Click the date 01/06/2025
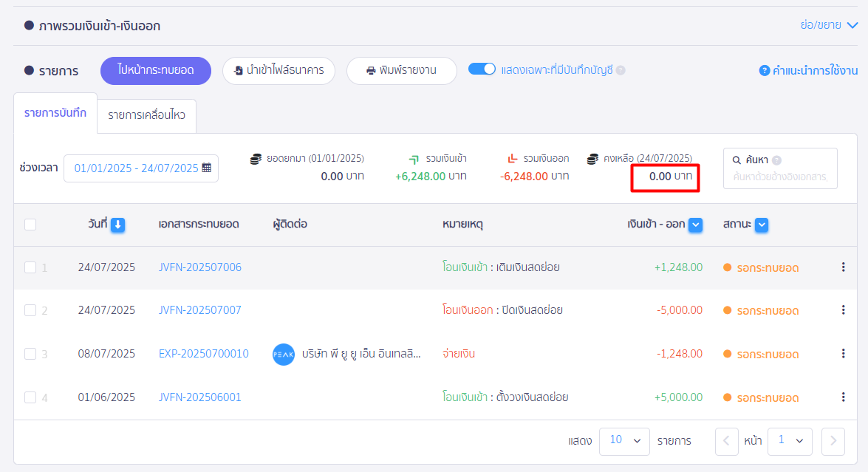Image resolution: width=868 pixels, height=472 pixels. point(106,397)
